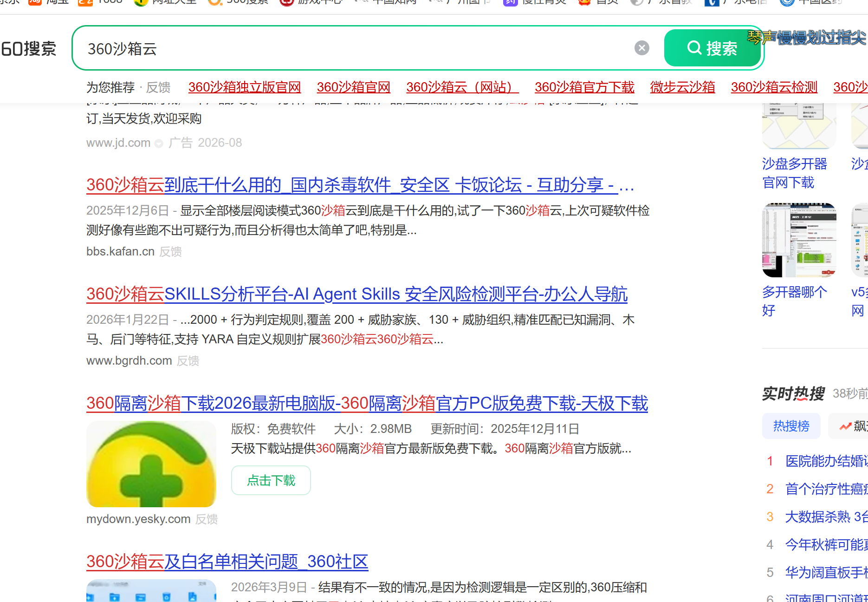Clear the search box with the X icon
Screen dimensions: 868x602
[x=641, y=48]
